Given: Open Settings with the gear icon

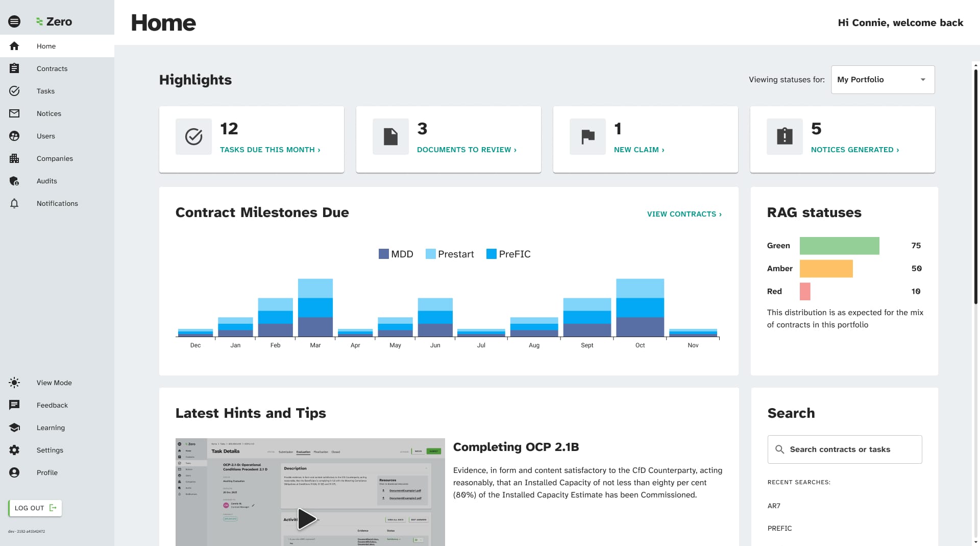Looking at the screenshot, I should [x=14, y=450].
